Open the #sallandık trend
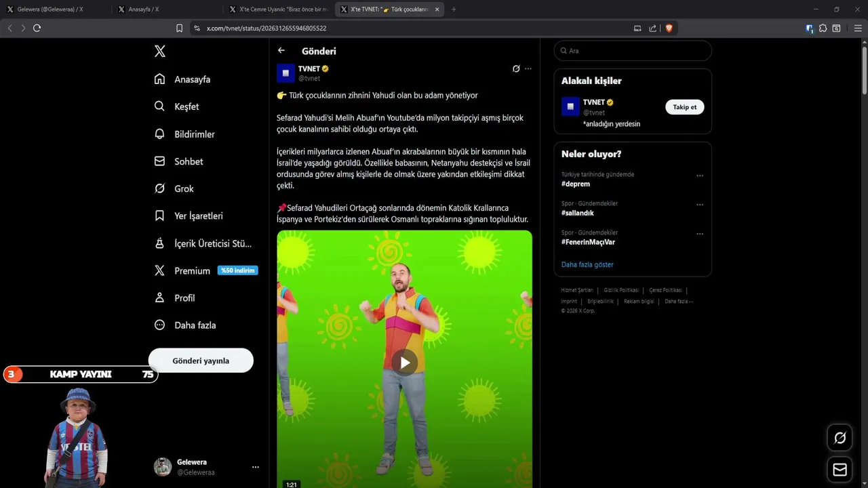Image resolution: width=868 pixels, height=488 pixels. pos(578,213)
